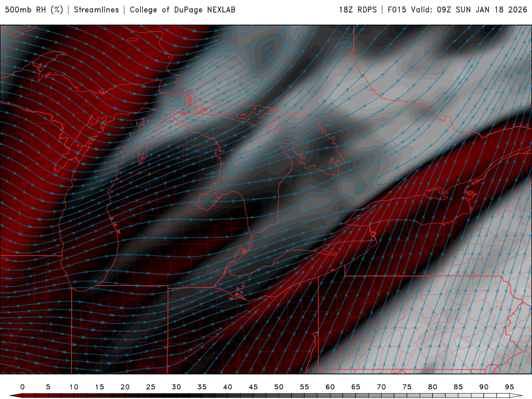
Task: Click the '30' color scale label
Action: [176, 387]
